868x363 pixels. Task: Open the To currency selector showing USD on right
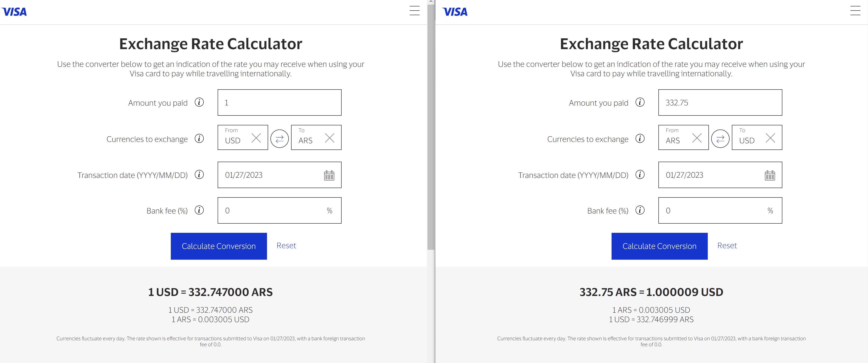coord(747,140)
